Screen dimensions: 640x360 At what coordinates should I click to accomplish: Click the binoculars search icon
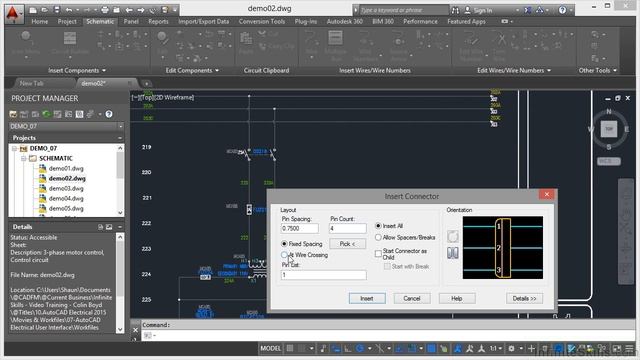455,10
